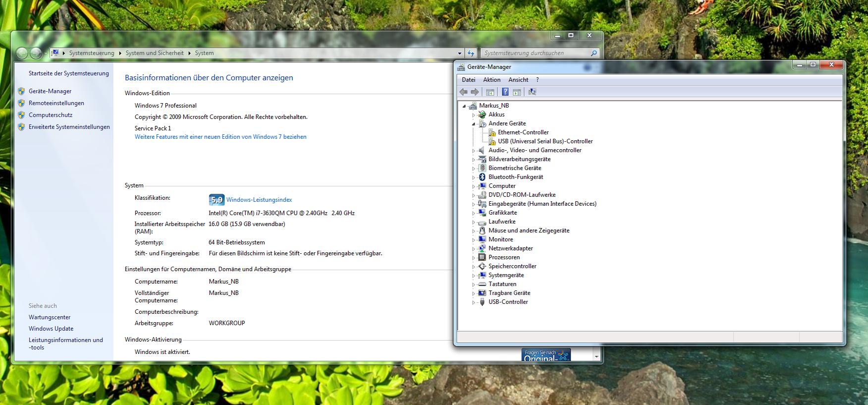Click the warning icon beside Ethernet-Controller
Screen dimensions: 868x405
(x=492, y=132)
